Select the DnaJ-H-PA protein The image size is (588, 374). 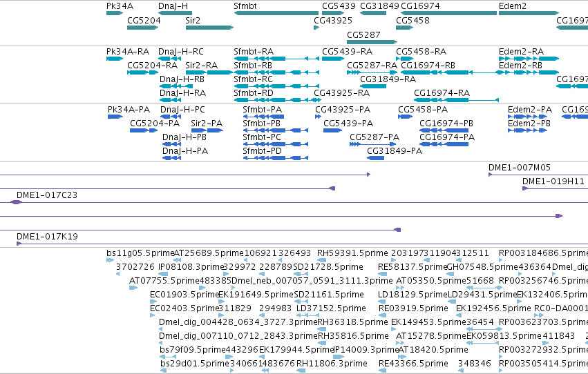[x=172, y=158]
